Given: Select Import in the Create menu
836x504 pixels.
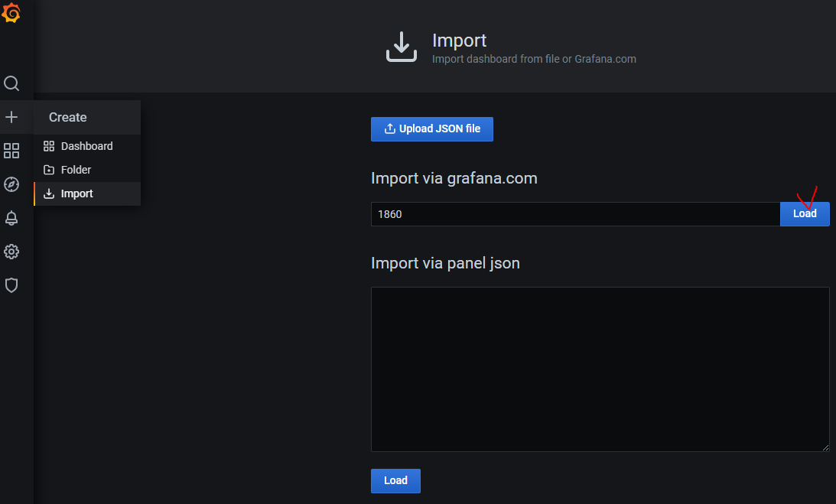Looking at the screenshot, I should pos(87,193).
